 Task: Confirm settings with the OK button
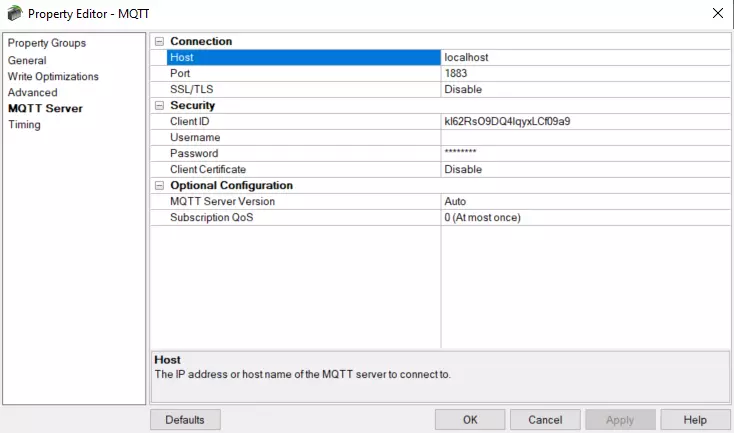tap(470, 419)
